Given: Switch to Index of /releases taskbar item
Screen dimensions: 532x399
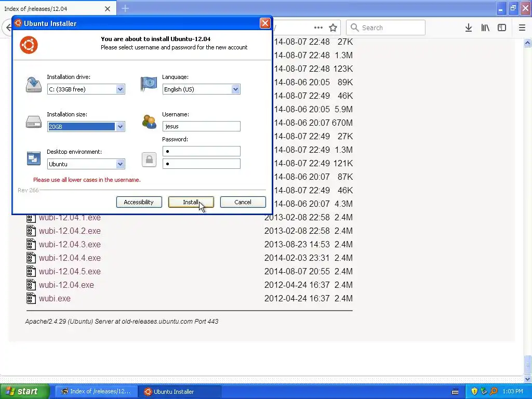Looking at the screenshot, I should (x=96, y=391).
